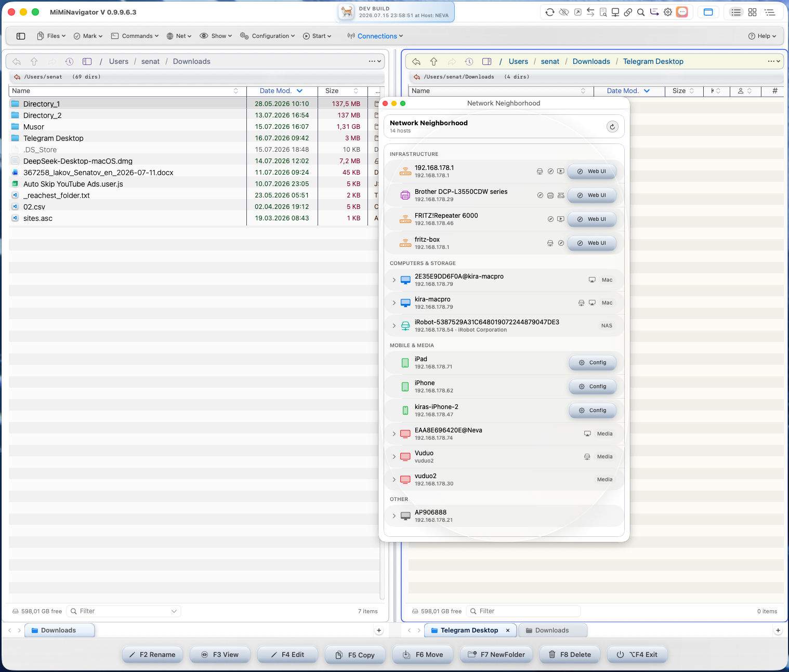This screenshot has width=789, height=672.
Task: Open the left panel path ellipsis menu
Action: [375, 61]
